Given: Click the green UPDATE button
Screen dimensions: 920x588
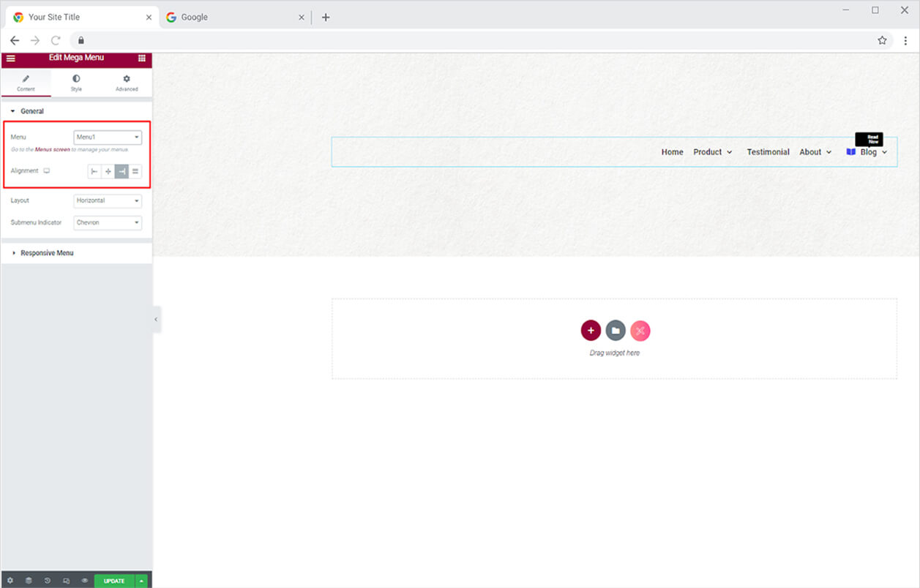Looking at the screenshot, I should [x=114, y=581].
